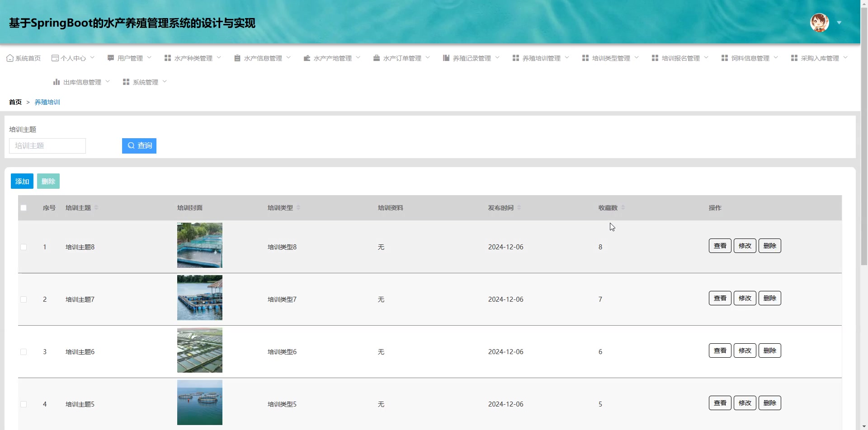Expand the 系统管理 menu chevron
Screen dimensions: 868x430
pos(165,82)
